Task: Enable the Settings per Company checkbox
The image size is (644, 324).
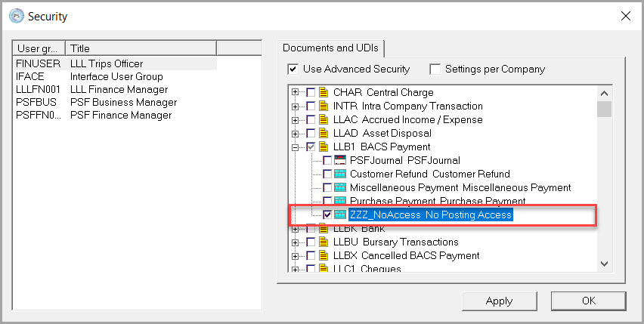Action: click(x=435, y=69)
